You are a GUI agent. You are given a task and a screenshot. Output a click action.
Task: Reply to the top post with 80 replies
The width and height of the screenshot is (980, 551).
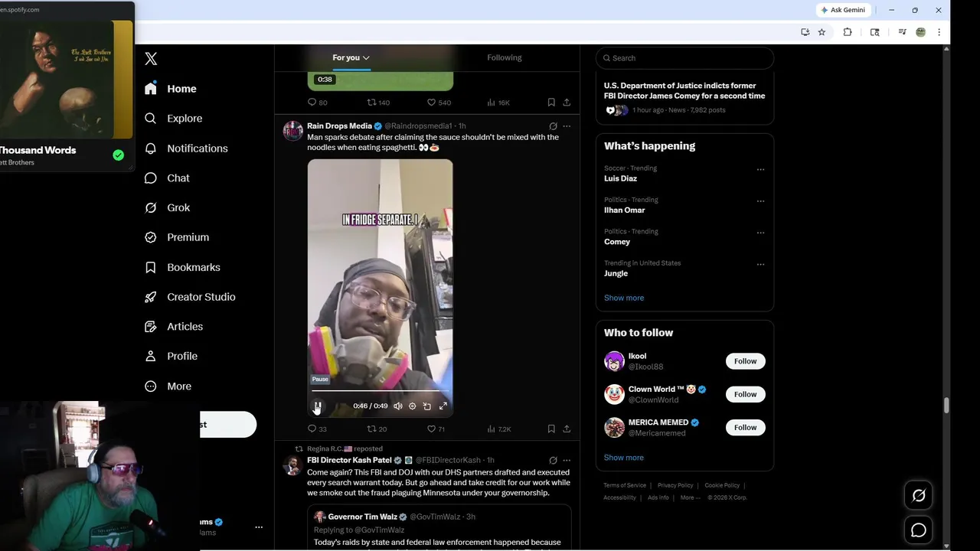(x=317, y=103)
